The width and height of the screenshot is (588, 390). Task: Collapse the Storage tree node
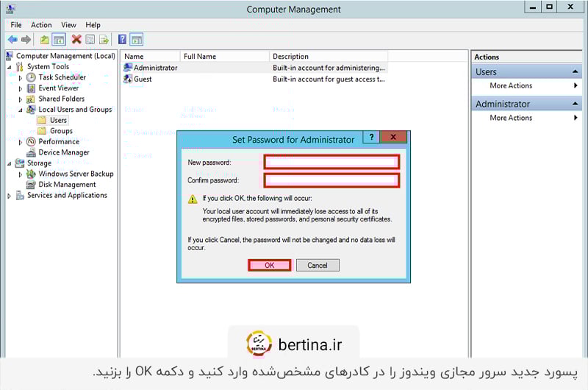pos(9,164)
